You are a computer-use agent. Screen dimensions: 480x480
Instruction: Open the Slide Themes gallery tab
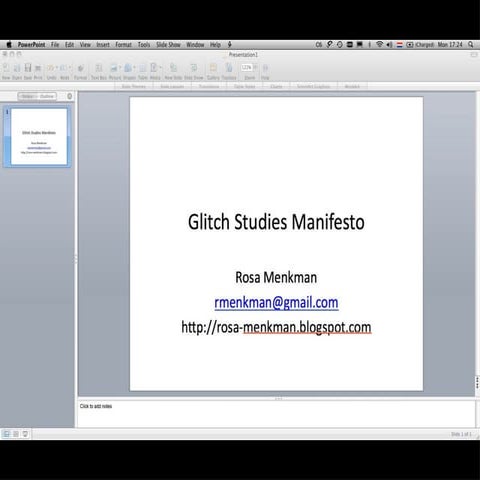[x=134, y=87]
